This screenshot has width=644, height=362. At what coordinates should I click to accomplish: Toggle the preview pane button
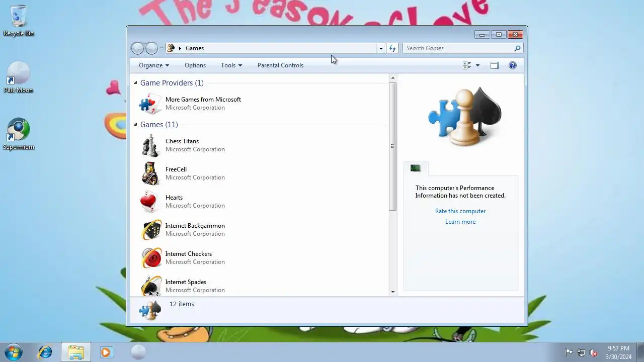pos(495,65)
